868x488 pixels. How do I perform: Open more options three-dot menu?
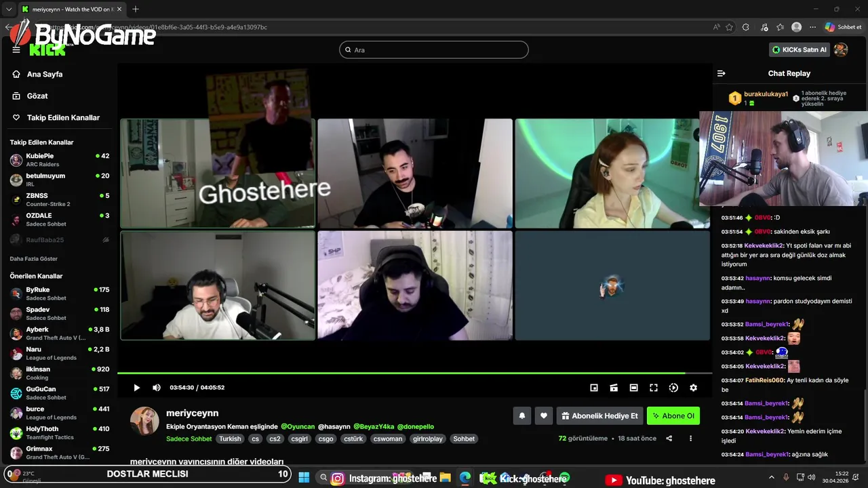click(x=690, y=439)
